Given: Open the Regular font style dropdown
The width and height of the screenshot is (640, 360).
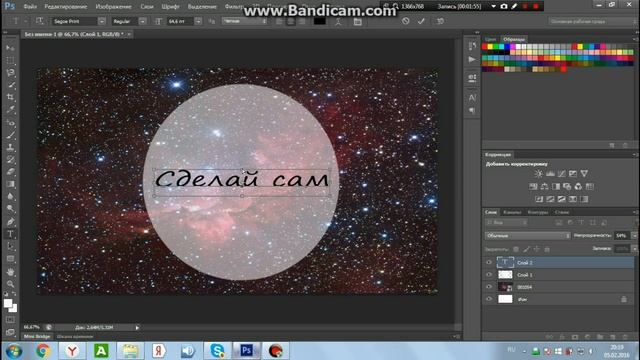Looking at the screenshot, I should tap(142, 21).
